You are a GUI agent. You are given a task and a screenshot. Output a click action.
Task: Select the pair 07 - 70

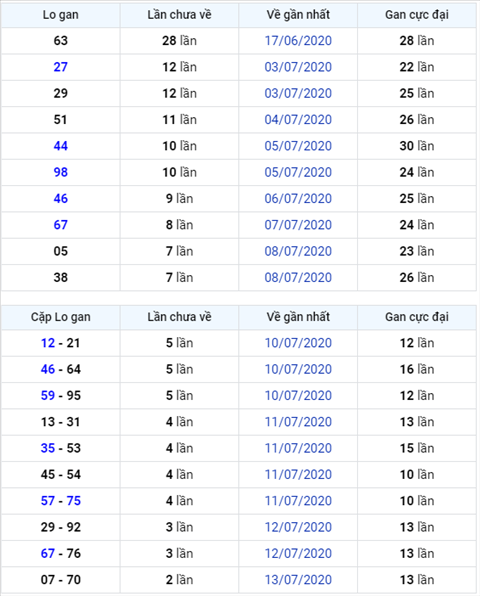coord(60,580)
